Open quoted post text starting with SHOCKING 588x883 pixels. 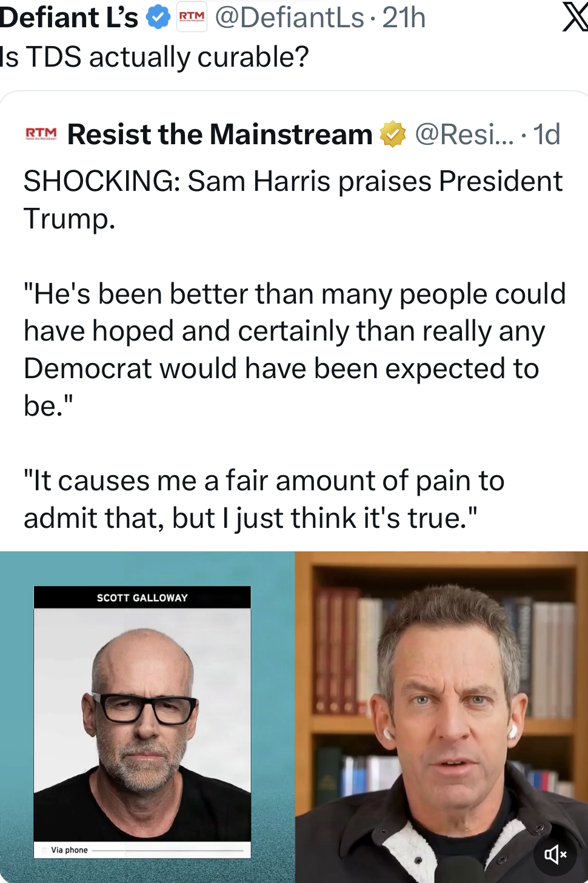click(293, 199)
